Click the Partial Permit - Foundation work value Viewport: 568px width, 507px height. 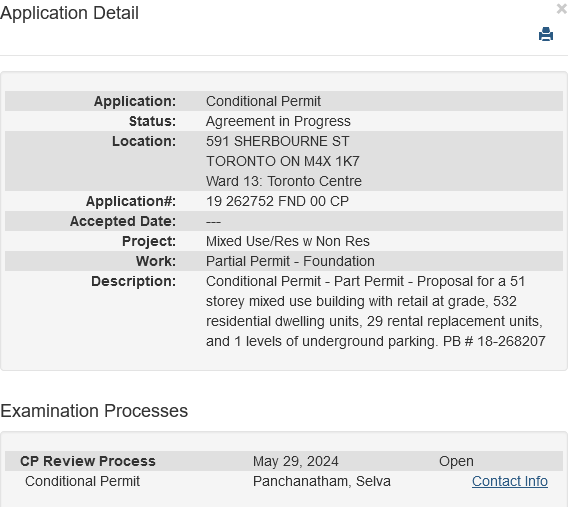290,261
